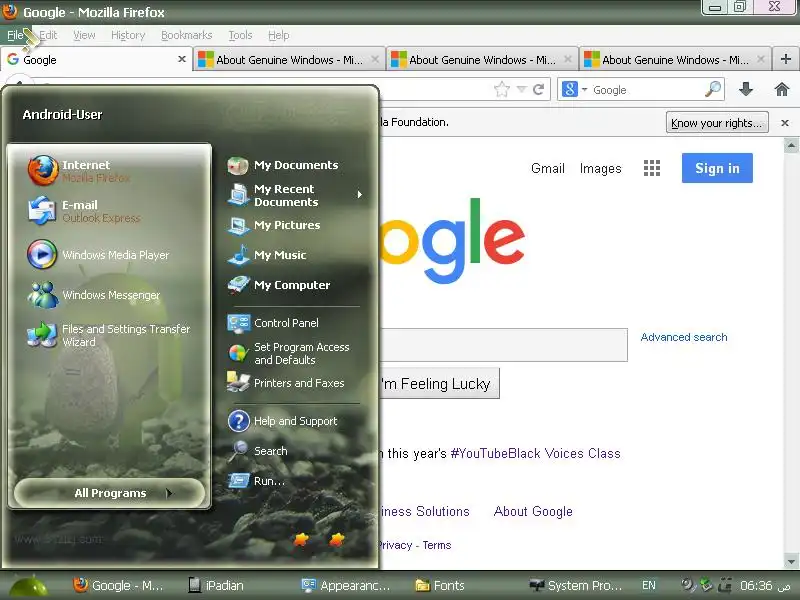Open Gmail link

547,168
